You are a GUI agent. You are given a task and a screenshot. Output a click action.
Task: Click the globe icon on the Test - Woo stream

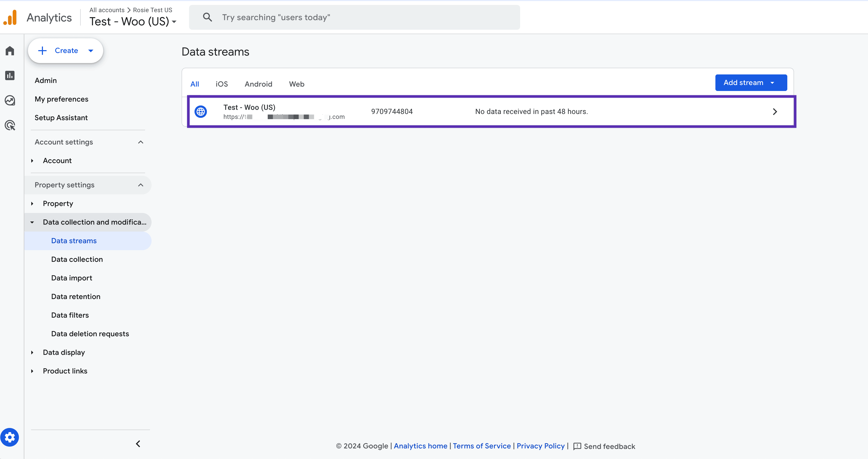(201, 111)
